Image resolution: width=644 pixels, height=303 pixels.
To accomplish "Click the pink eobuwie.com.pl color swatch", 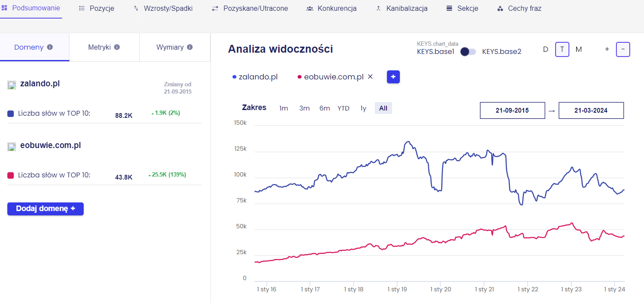I will pos(11,176).
